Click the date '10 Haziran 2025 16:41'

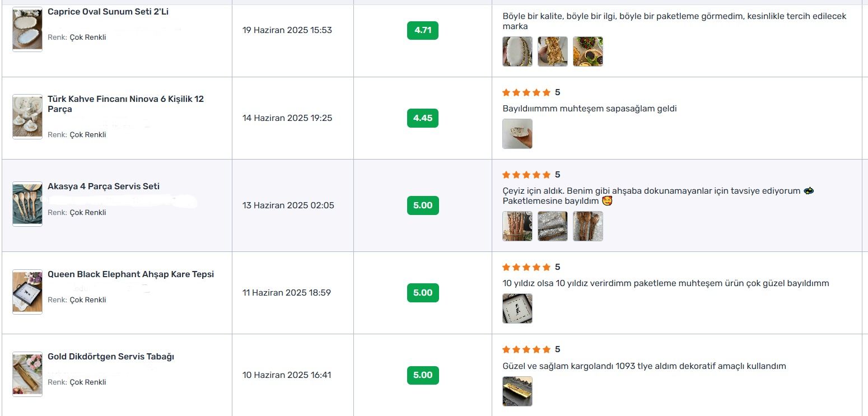287,375
